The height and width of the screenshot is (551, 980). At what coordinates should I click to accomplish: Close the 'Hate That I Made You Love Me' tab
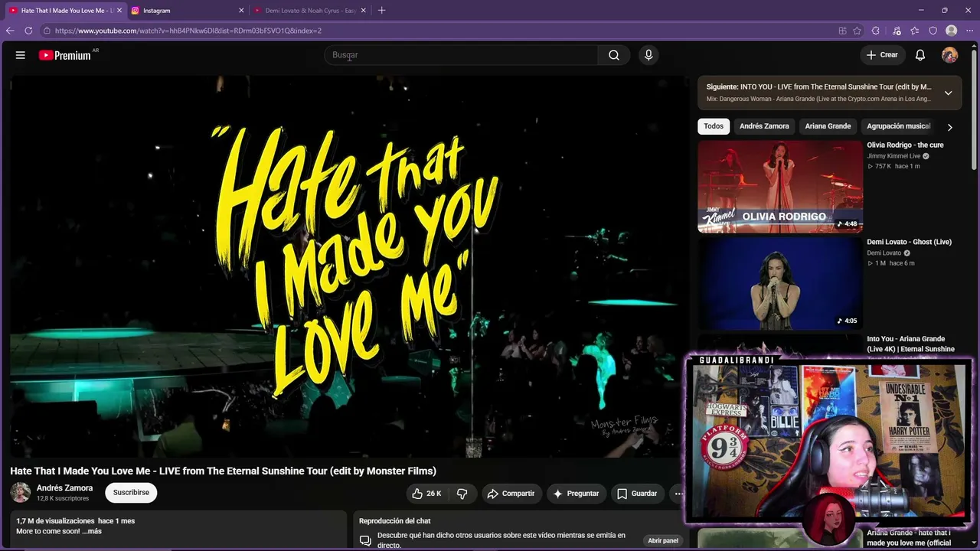click(119, 11)
